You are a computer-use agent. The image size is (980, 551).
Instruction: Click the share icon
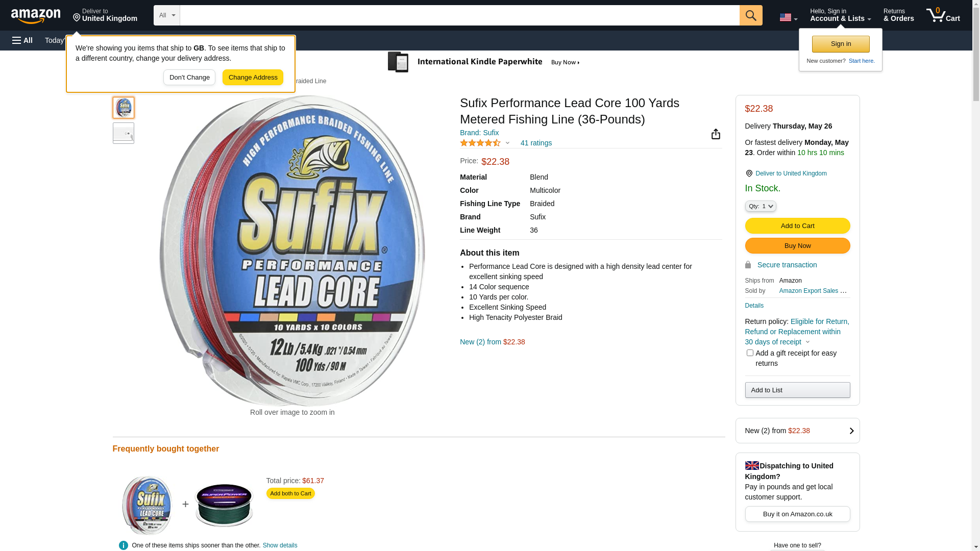(716, 134)
